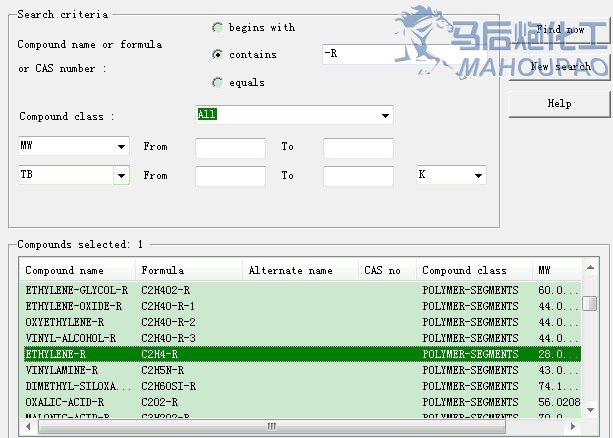
Task: Select the ETHYLENE-GLYCOL-R row
Action: coord(300,290)
